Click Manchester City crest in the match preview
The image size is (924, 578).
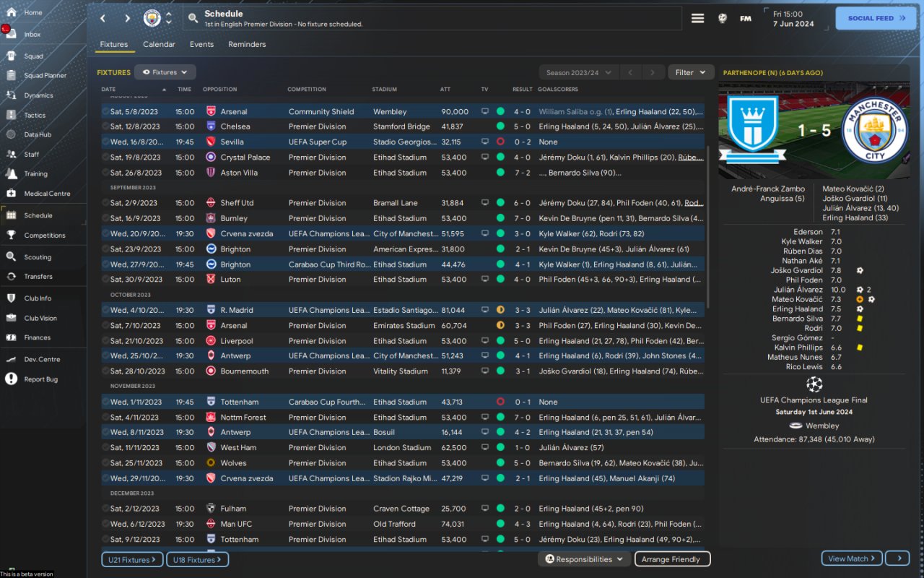pos(875,130)
